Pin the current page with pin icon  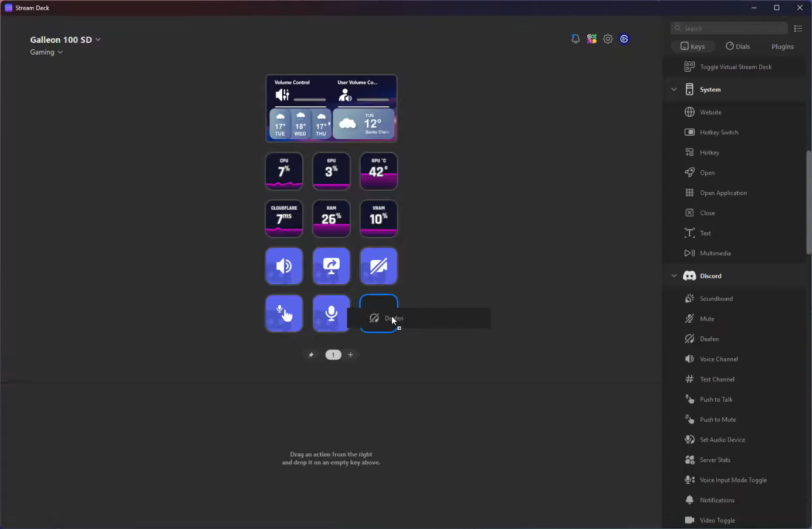[312, 355]
